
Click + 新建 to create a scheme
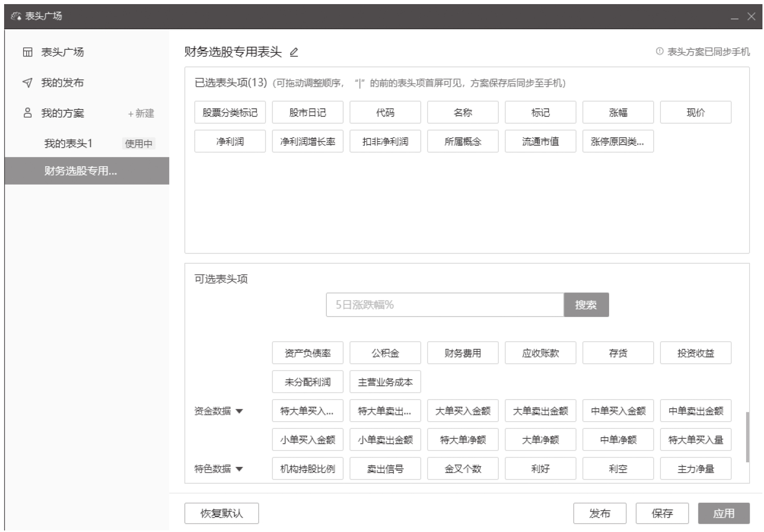coord(141,113)
